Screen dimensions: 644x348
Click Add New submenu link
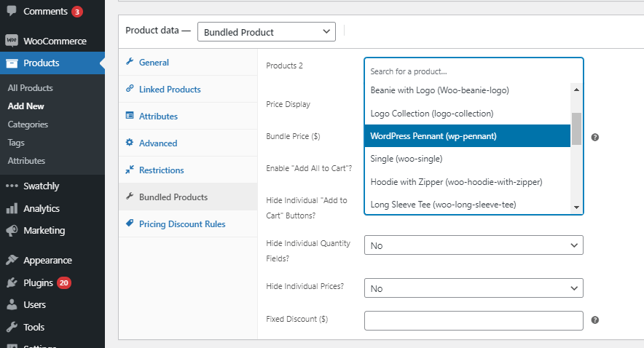(26, 106)
